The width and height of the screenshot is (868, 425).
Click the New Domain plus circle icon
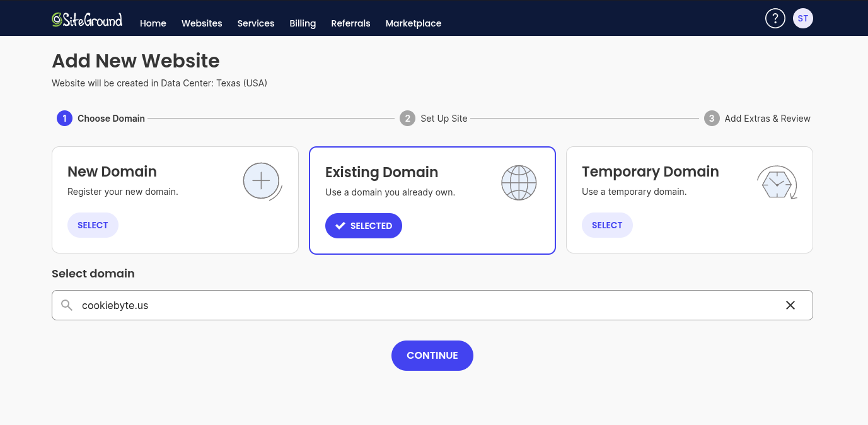point(262,182)
